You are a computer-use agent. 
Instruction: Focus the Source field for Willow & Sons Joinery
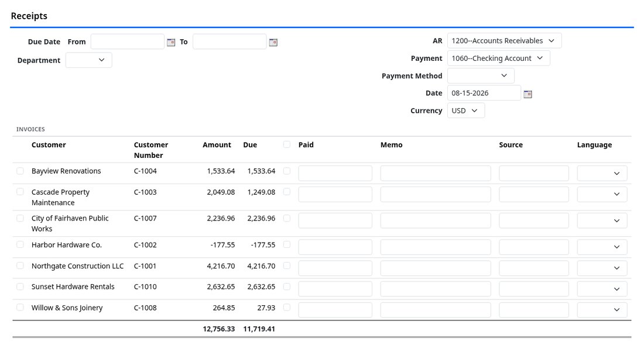tap(534, 310)
